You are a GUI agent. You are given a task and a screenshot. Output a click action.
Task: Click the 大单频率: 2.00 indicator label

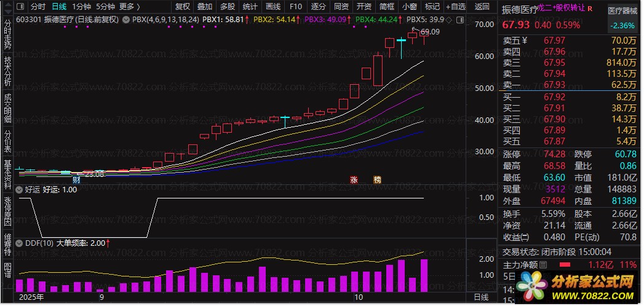point(83,243)
